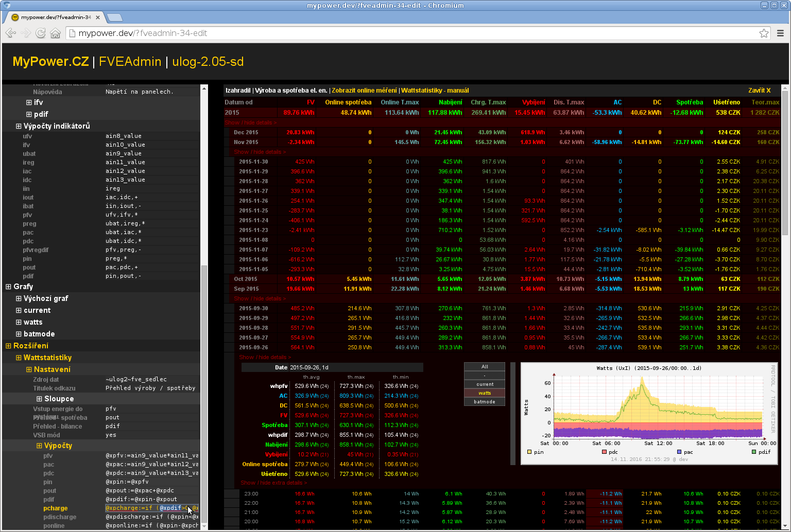Click the plus icon beside Grafy
Screen dimensions: 791x532
pos(8,287)
